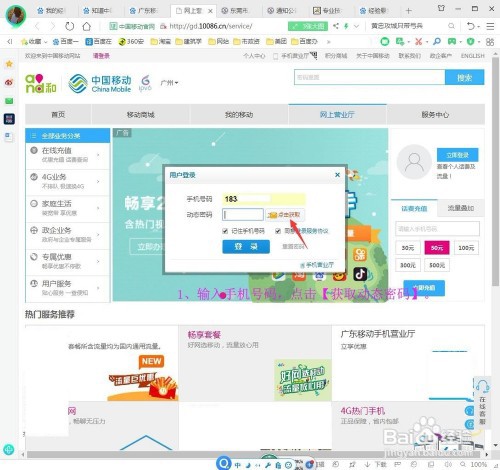Click the user avatar in top-left corner

(16, 16)
